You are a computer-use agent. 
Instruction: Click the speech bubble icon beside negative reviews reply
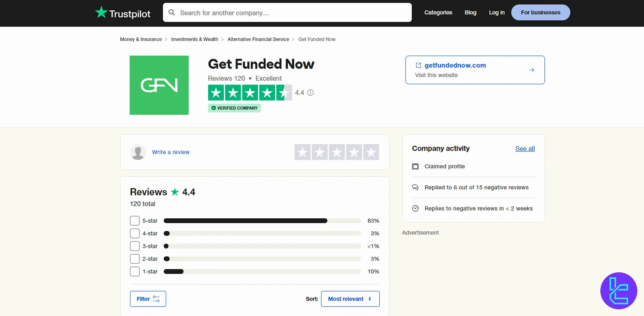[415, 187]
